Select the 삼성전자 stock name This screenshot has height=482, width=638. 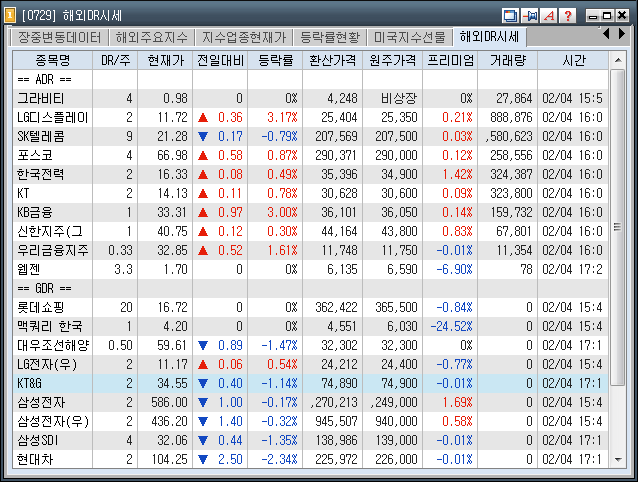[40, 403]
